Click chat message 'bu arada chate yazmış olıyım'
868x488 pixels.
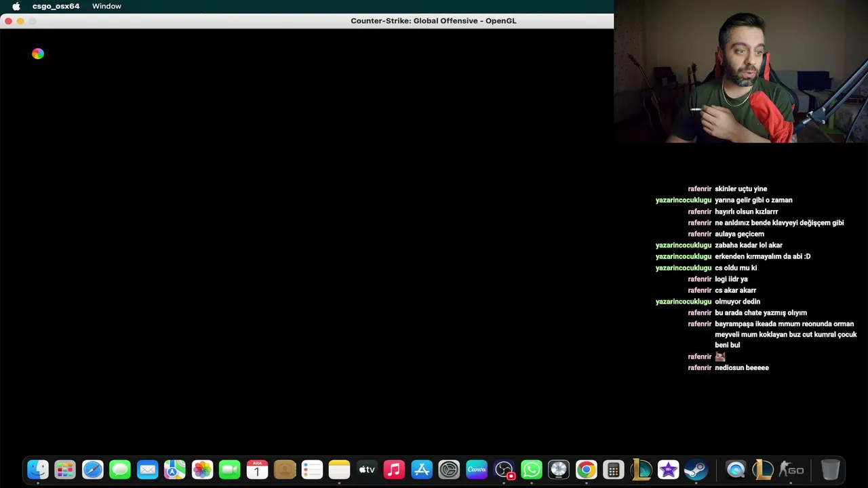pos(761,313)
